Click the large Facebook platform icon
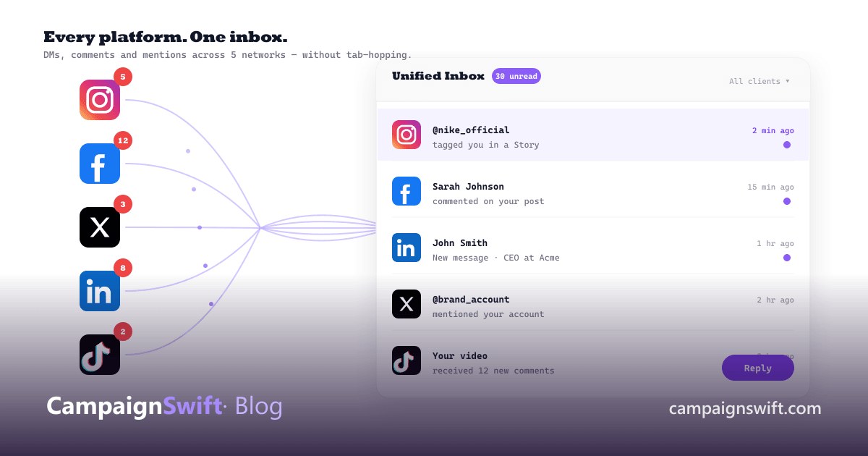This screenshot has width=868, height=456. tap(100, 164)
